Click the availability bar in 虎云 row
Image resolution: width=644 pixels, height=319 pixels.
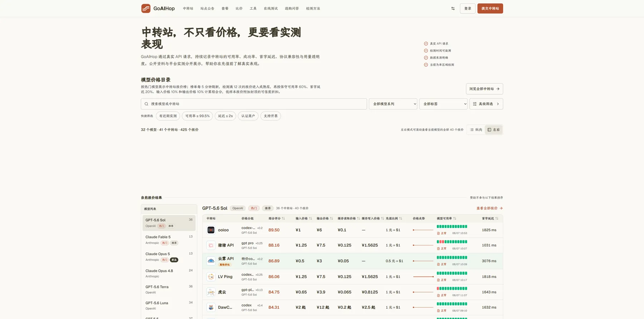click(x=452, y=289)
